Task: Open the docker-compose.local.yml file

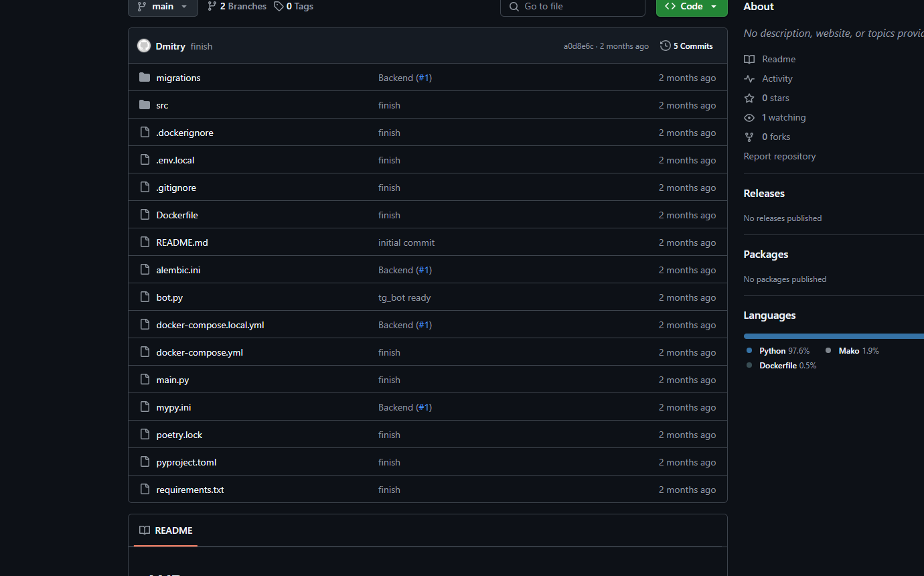Action: pos(210,325)
